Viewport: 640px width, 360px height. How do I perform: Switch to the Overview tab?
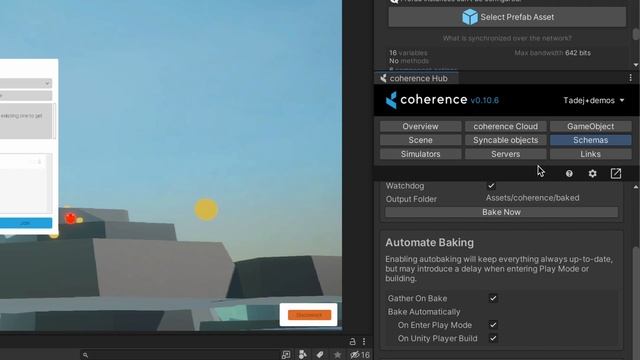(420, 127)
